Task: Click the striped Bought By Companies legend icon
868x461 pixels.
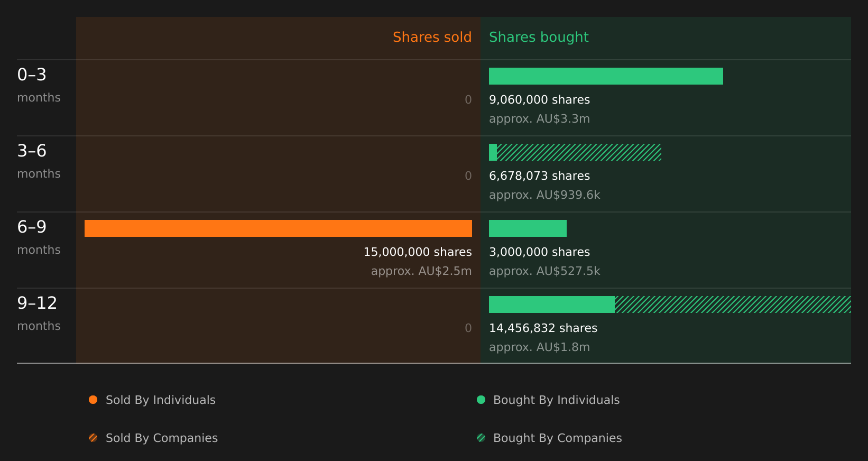Action: (481, 438)
